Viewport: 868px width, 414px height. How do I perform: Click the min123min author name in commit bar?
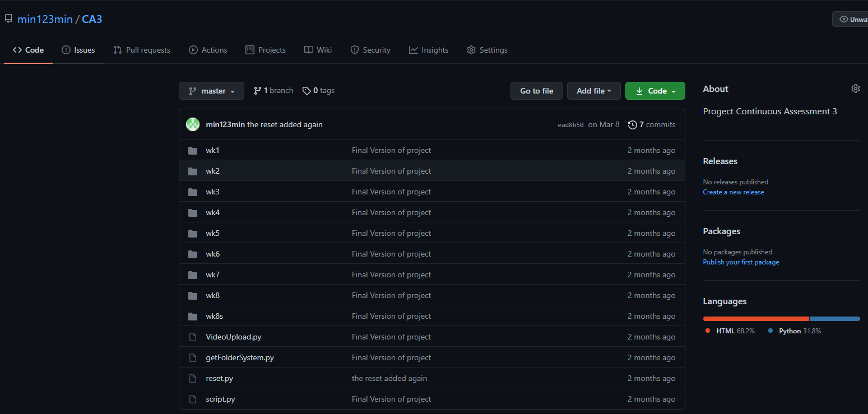(225, 125)
